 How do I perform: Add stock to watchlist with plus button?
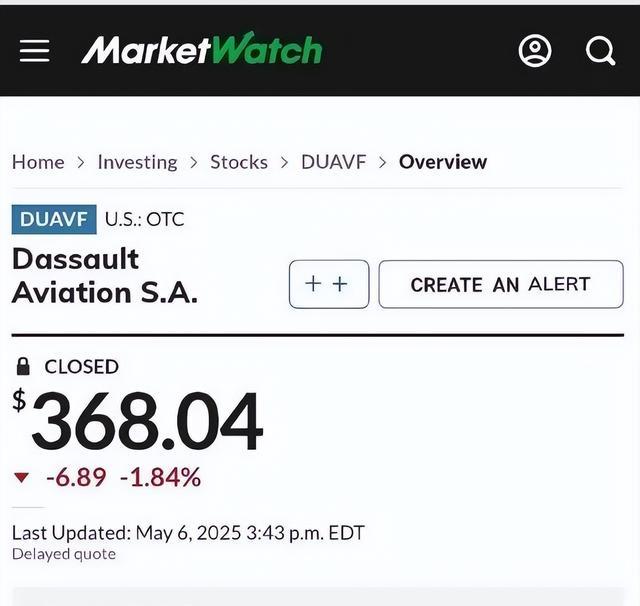pos(328,284)
